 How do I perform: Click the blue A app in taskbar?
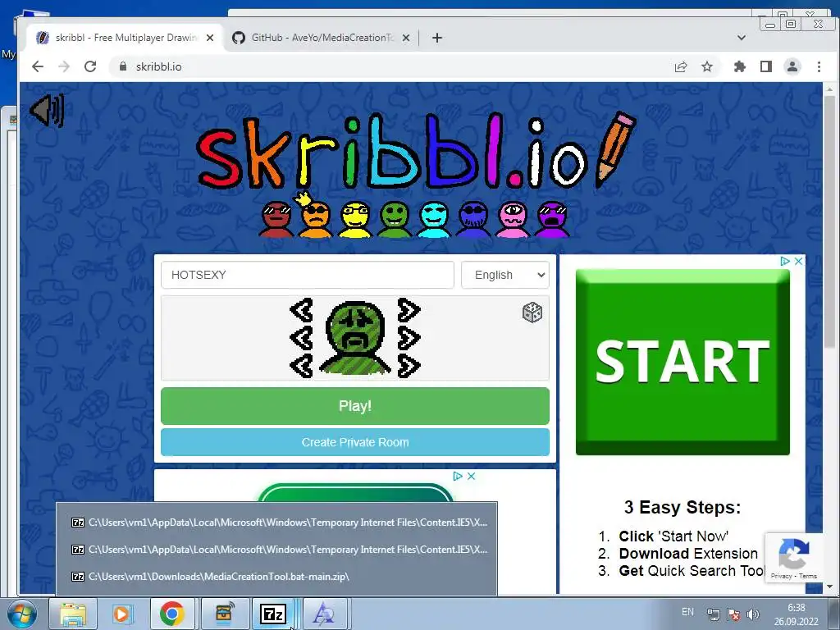point(324,614)
